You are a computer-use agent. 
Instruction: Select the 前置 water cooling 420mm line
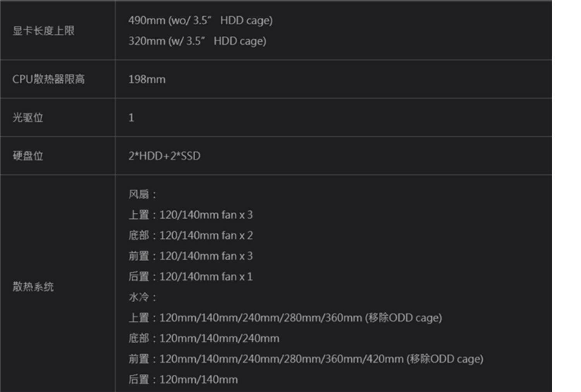click(x=306, y=359)
